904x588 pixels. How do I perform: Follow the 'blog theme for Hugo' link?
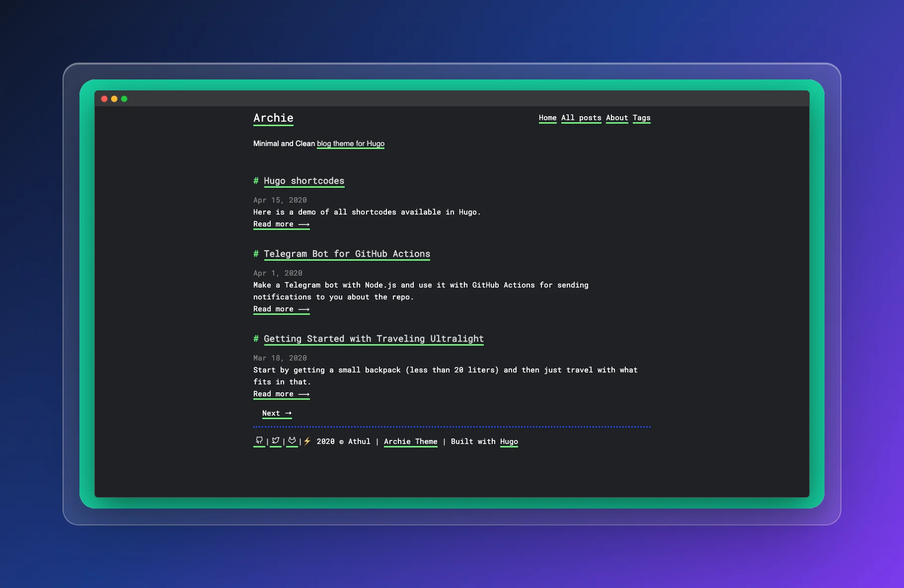(351, 144)
